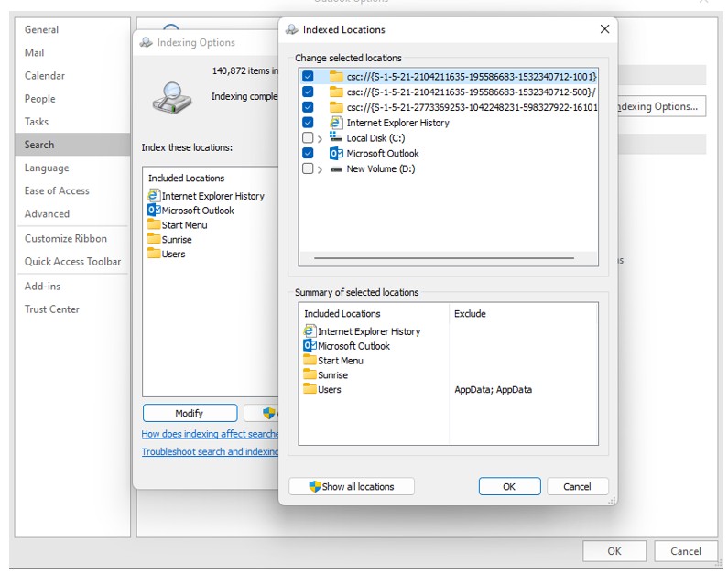The image size is (728, 574).
Task: Click the Internet Explorer History icon in tree
Action: [336, 123]
